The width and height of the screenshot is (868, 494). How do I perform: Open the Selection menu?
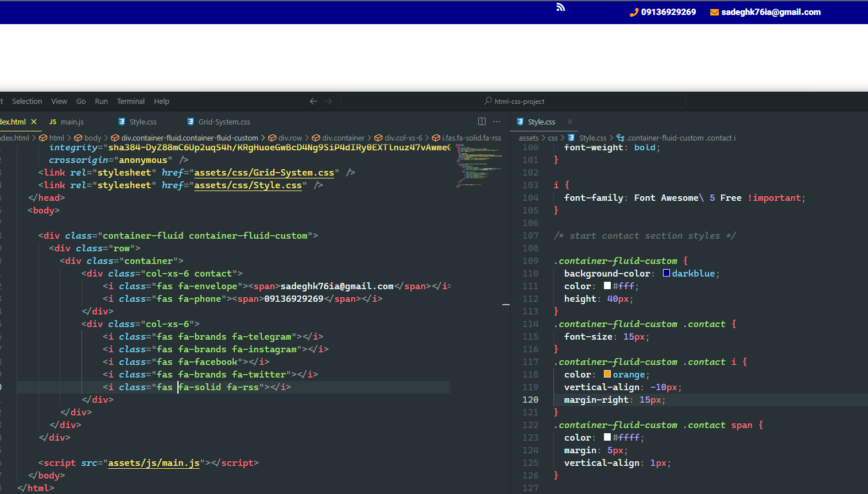point(27,102)
